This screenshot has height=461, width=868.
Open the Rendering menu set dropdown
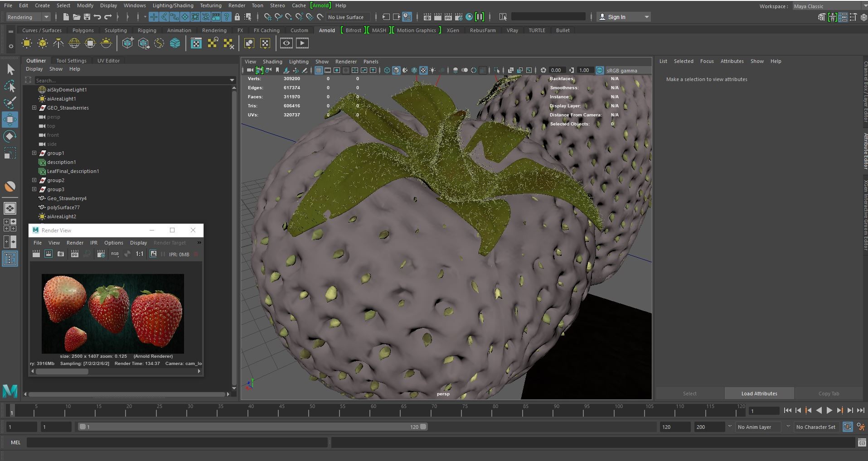tap(28, 17)
